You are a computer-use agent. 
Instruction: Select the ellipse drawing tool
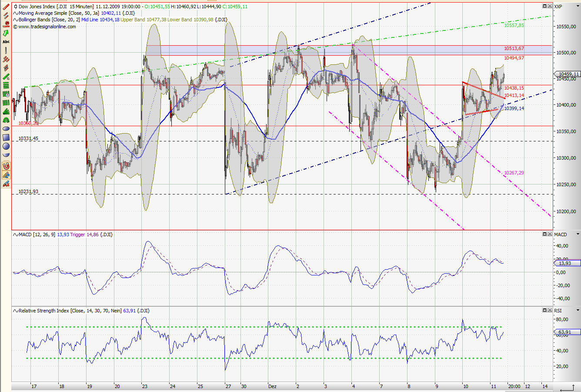tap(6, 128)
